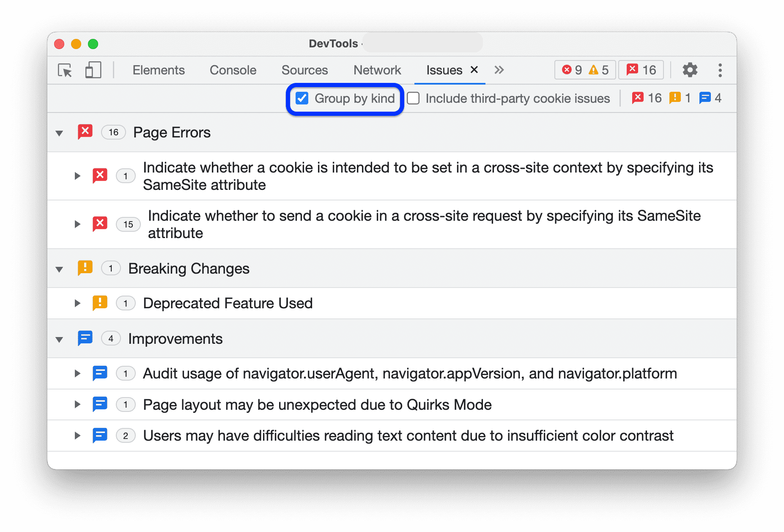784x532 pixels.
Task: Close the Issues tab
Action: [x=474, y=70]
